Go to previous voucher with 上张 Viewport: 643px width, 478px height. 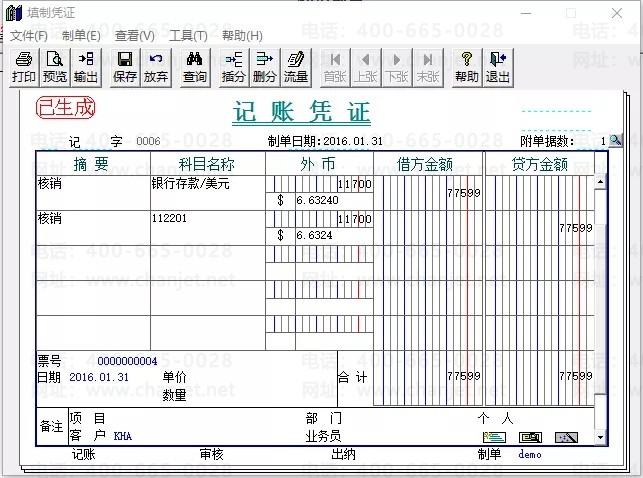point(366,68)
